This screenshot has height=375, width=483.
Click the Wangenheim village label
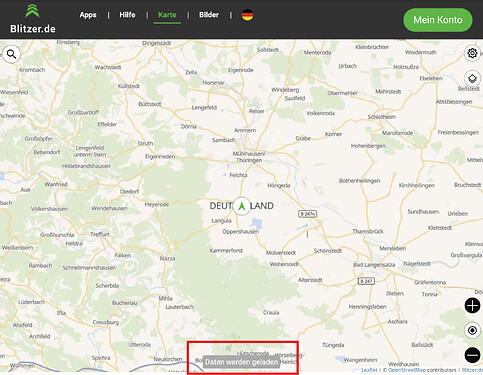(361, 360)
